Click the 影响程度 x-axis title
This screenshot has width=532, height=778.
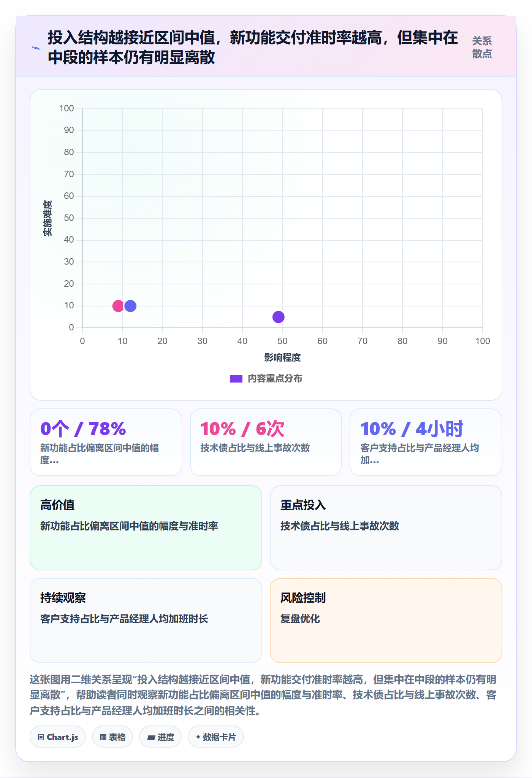coord(282,357)
